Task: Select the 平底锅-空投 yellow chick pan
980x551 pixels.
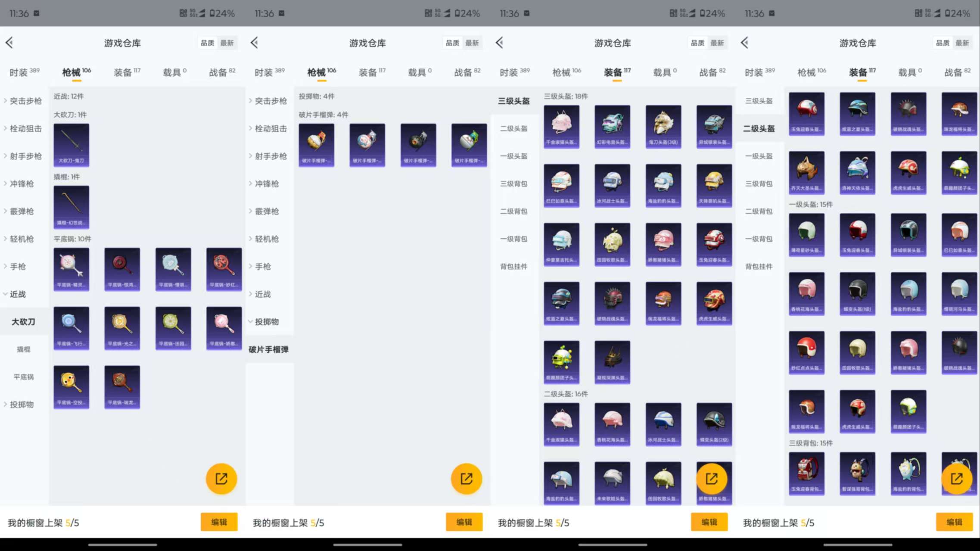Action: [71, 387]
